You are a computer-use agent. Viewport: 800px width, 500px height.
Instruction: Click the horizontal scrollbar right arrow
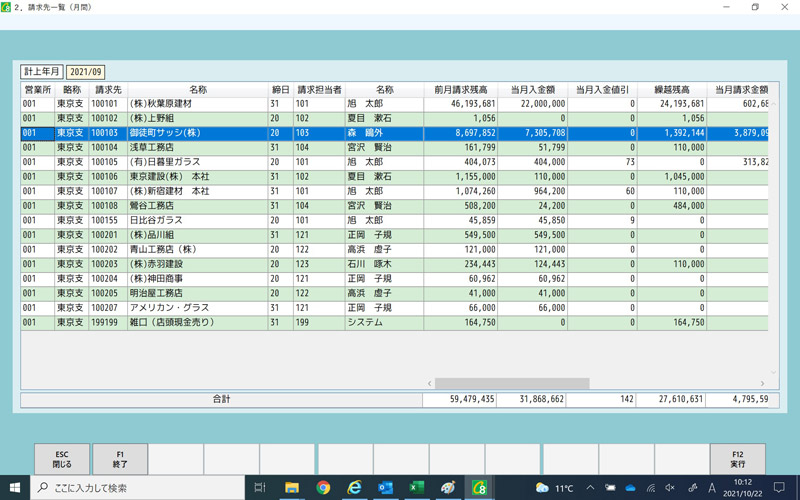762,383
